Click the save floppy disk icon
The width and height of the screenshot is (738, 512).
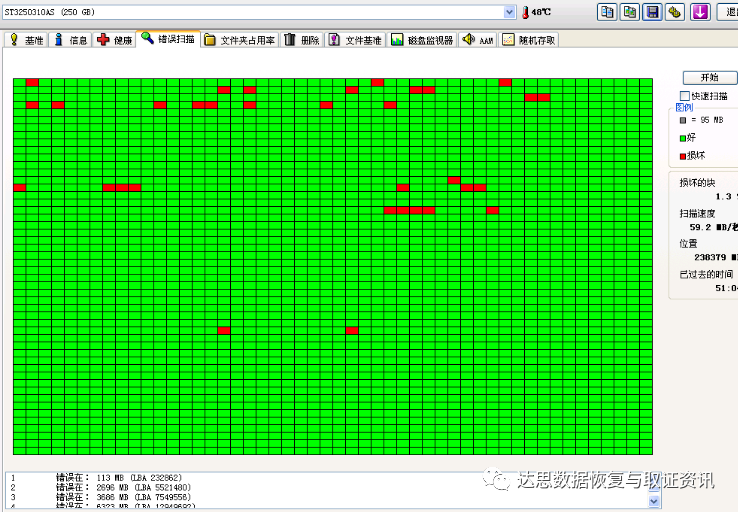point(652,12)
